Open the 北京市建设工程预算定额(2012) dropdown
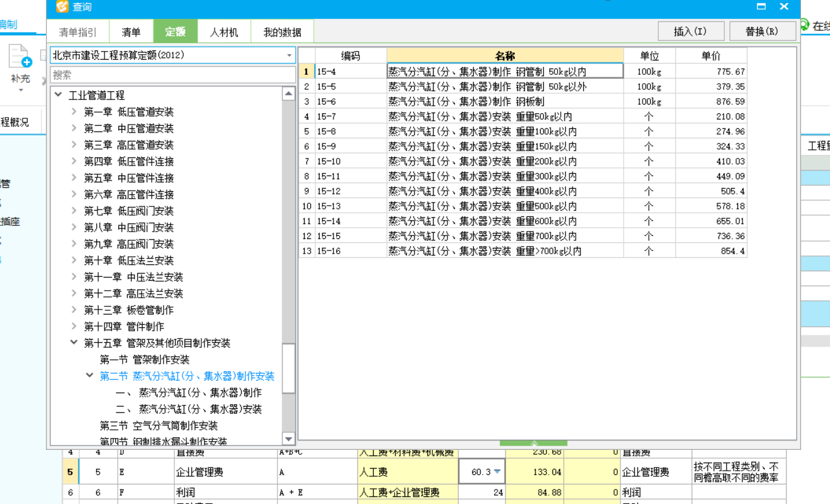830x504 pixels. 289,55
